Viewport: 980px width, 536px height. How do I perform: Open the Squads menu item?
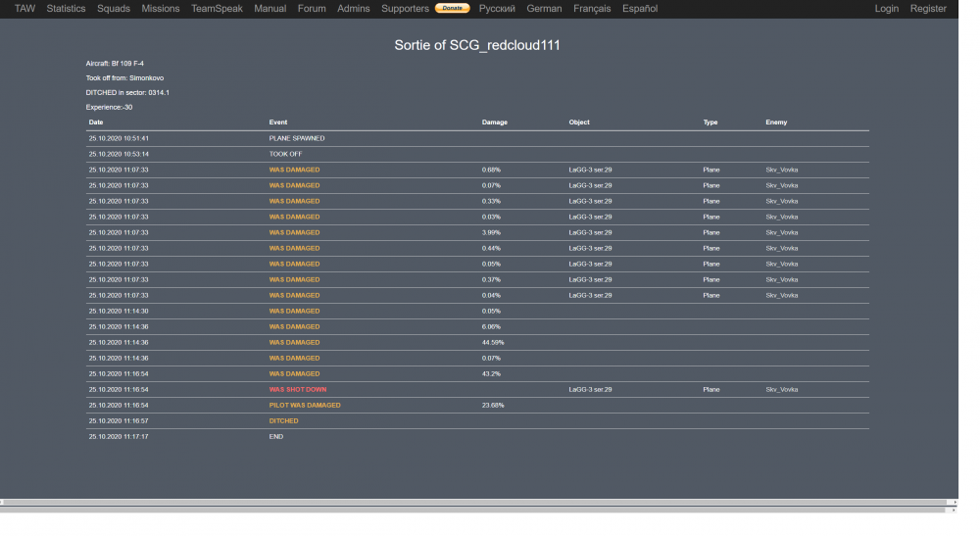[114, 9]
